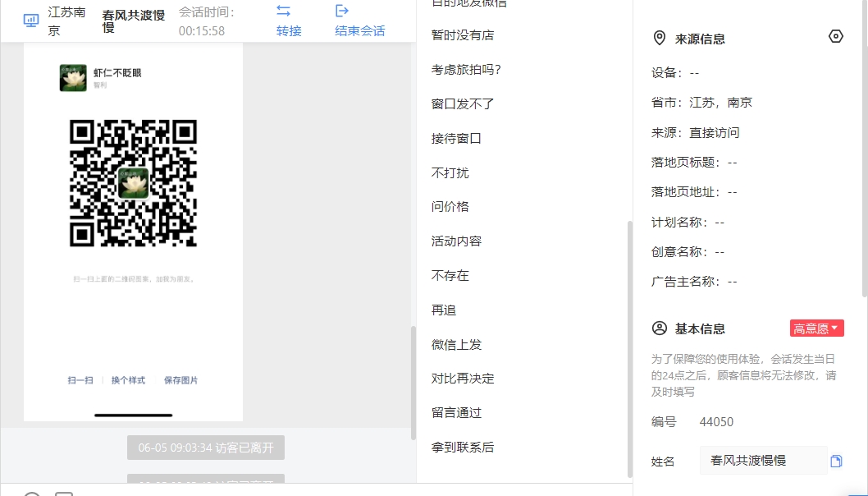868x496 pixels.
Task: Open the hexagon settings icon in 来源信息
Action: point(836,37)
